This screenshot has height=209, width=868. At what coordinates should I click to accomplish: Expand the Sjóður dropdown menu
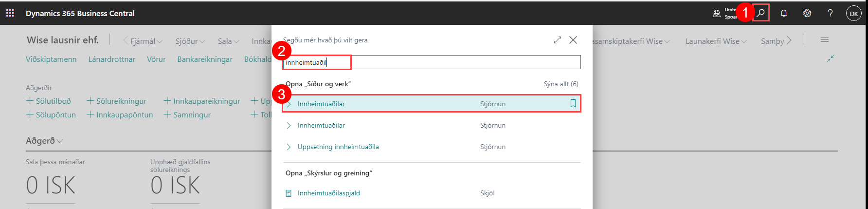point(190,41)
